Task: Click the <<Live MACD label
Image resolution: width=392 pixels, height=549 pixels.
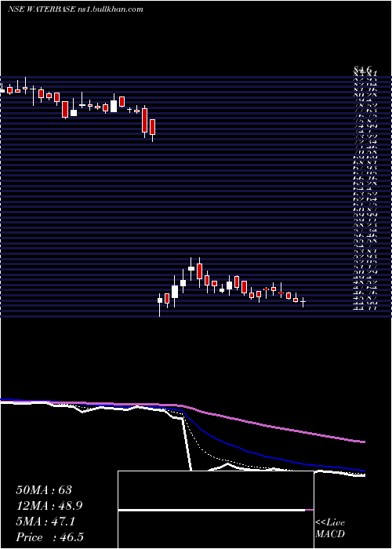Action: 330,529
